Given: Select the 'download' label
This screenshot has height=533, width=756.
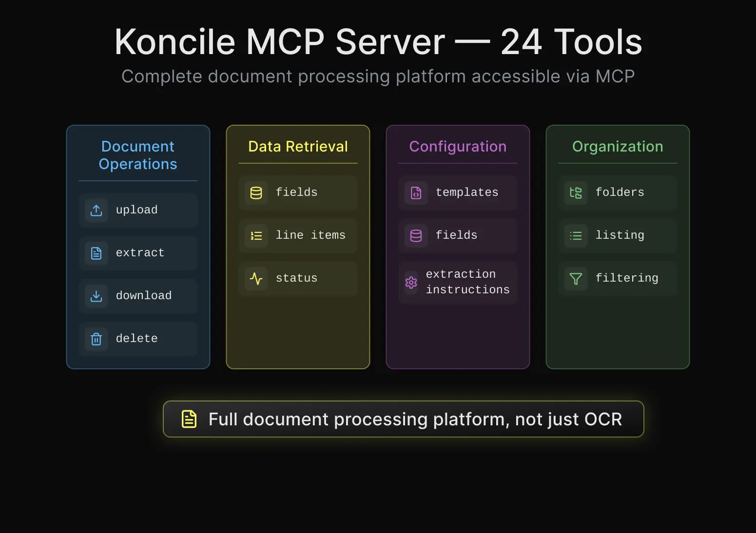Looking at the screenshot, I should click(x=144, y=296).
